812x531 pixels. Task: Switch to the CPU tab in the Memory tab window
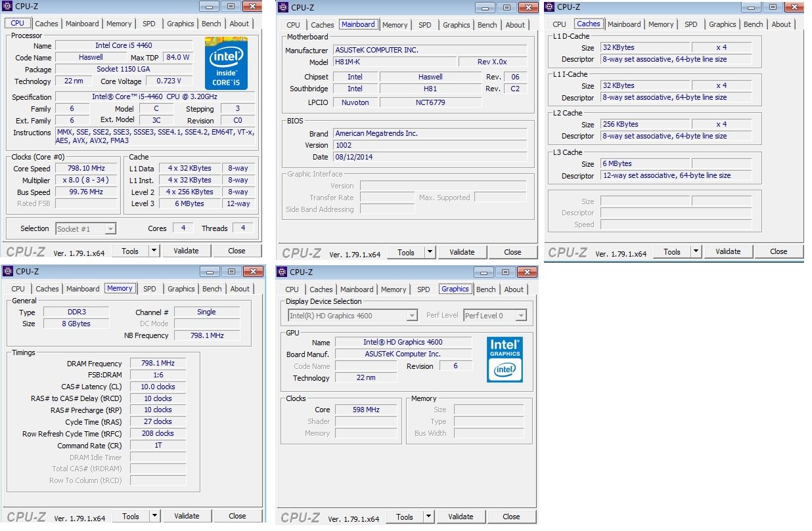18,289
